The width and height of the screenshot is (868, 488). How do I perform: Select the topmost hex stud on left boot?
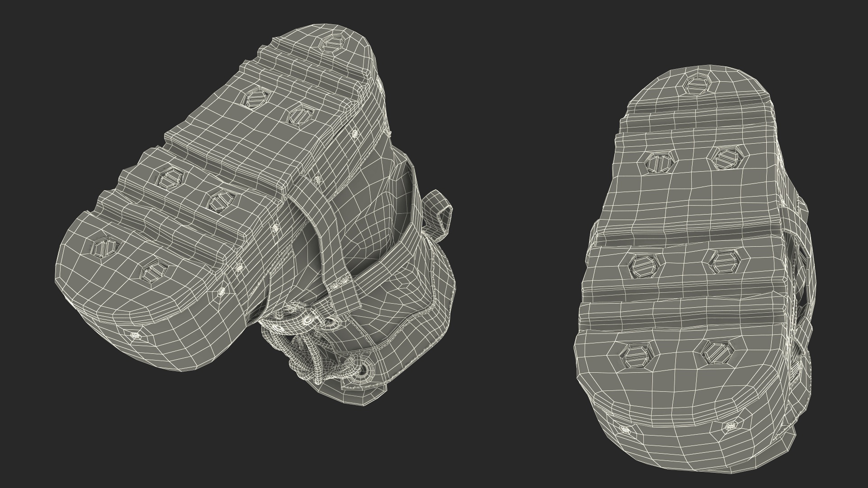click(x=332, y=44)
